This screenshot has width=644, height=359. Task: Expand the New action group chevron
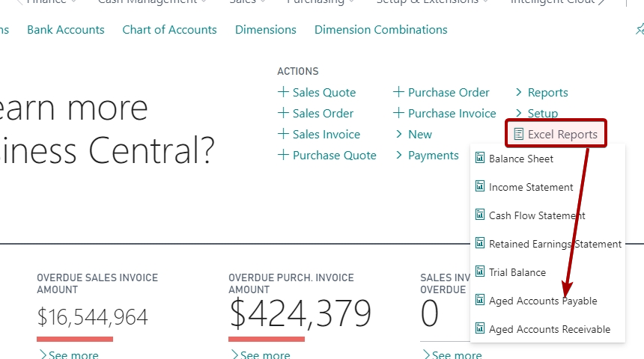pyautogui.click(x=399, y=134)
